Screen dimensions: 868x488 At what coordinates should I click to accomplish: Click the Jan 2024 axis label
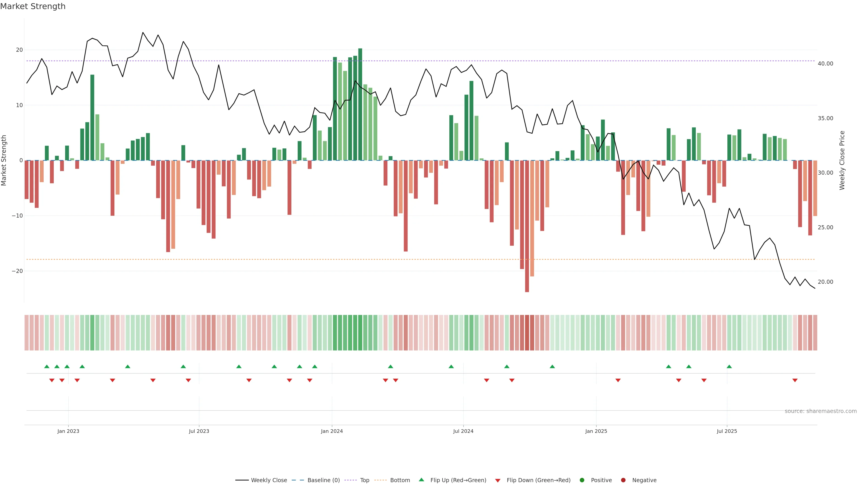[x=332, y=431]
